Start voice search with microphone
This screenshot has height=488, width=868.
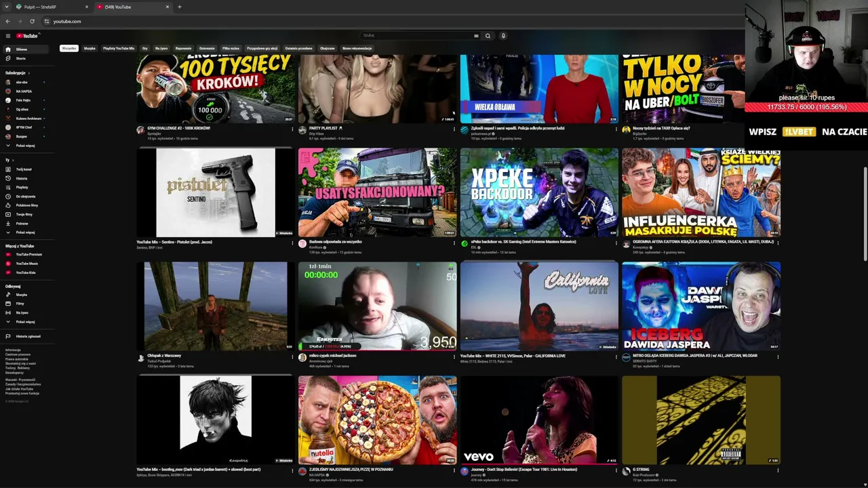coord(503,36)
